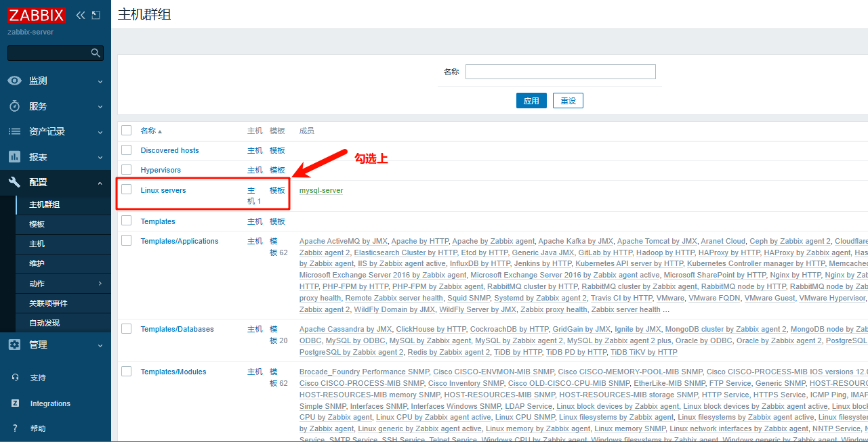Click the Apache Cassandra by JMX template

tap(346, 329)
